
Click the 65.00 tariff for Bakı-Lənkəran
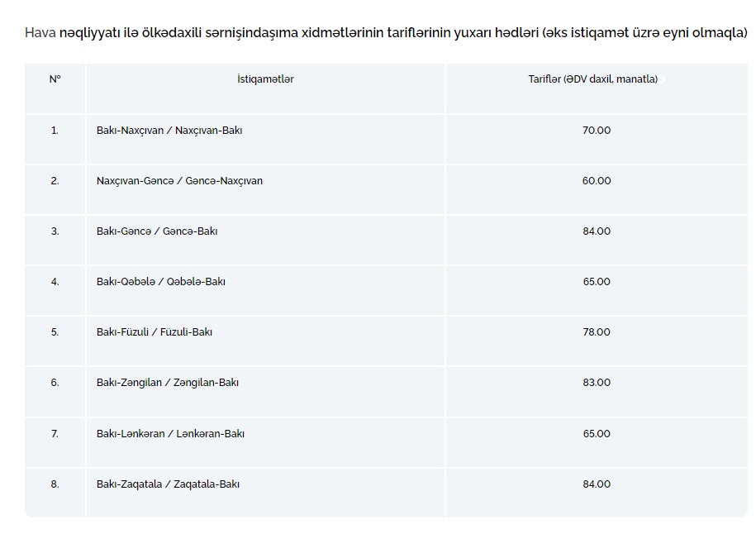[597, 434]
